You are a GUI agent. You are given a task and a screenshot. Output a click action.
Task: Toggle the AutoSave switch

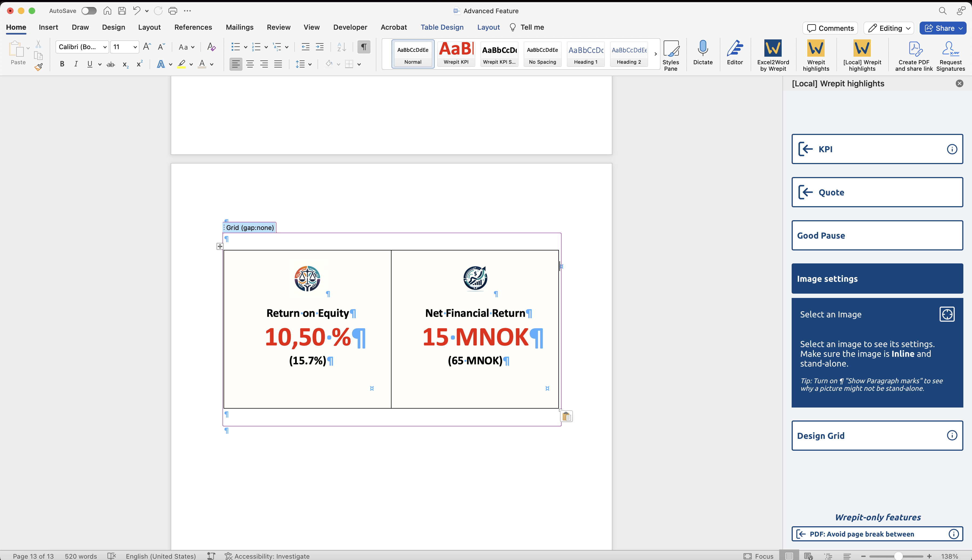[x=89, y=11]
